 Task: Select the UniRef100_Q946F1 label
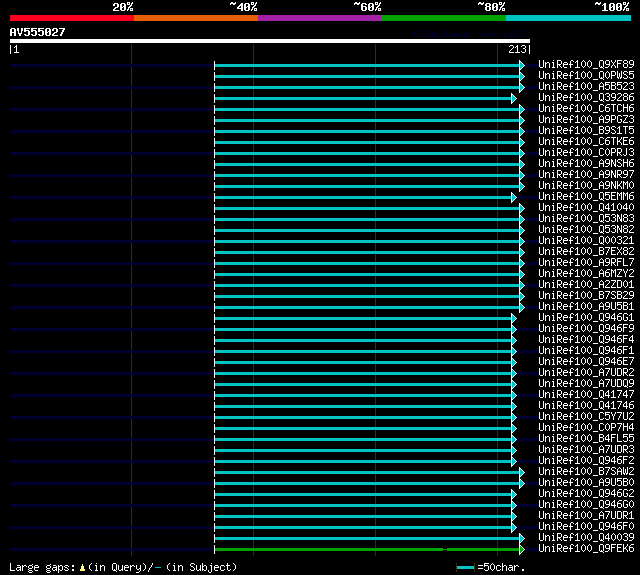click(x=586, y=351)
